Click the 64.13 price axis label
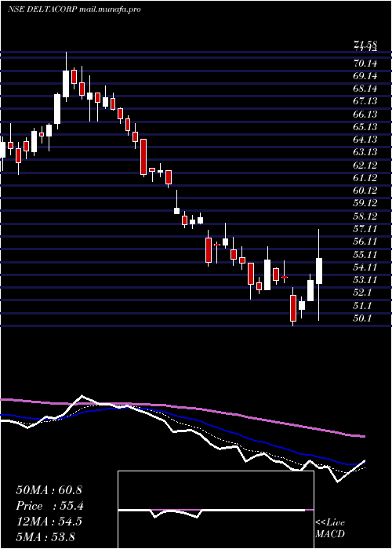Image resolution: width=392 pixels, height=549 pixels. point(365,140)
